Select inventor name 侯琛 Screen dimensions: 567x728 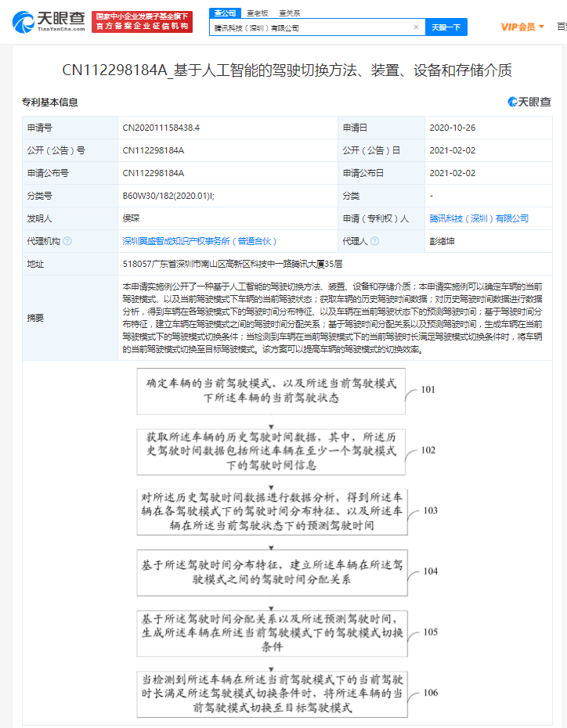point(131,218)
